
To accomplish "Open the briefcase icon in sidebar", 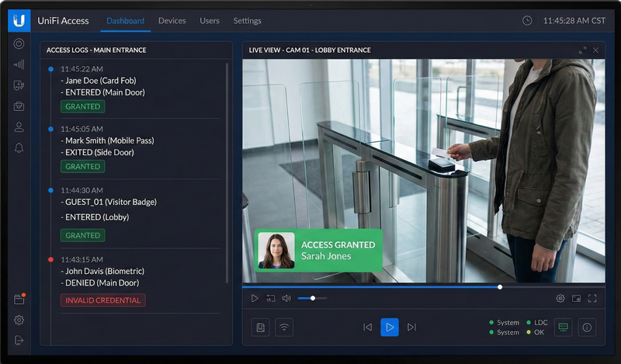I will coord(19,106).
